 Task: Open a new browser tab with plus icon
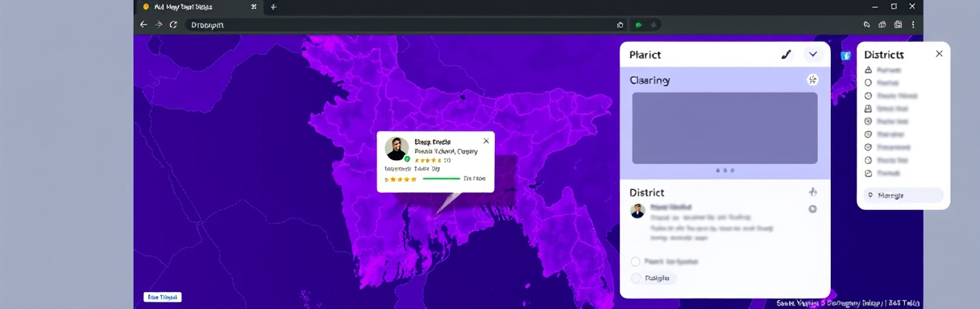pyautogui.click(x=273, y=6)
